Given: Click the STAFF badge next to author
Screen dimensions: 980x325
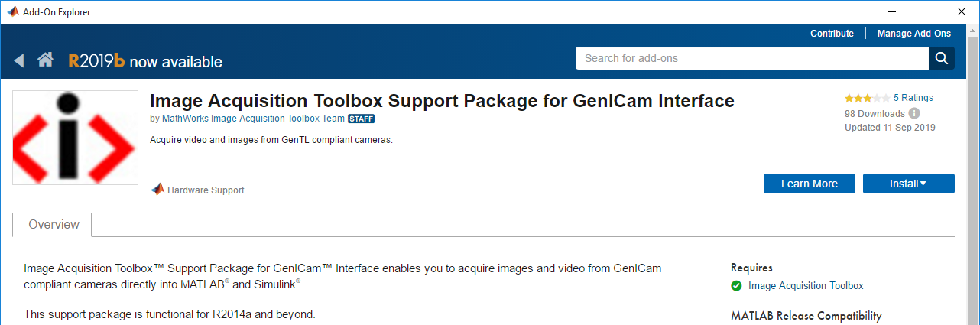Looking at the screenshot, I should pos(362,119).
